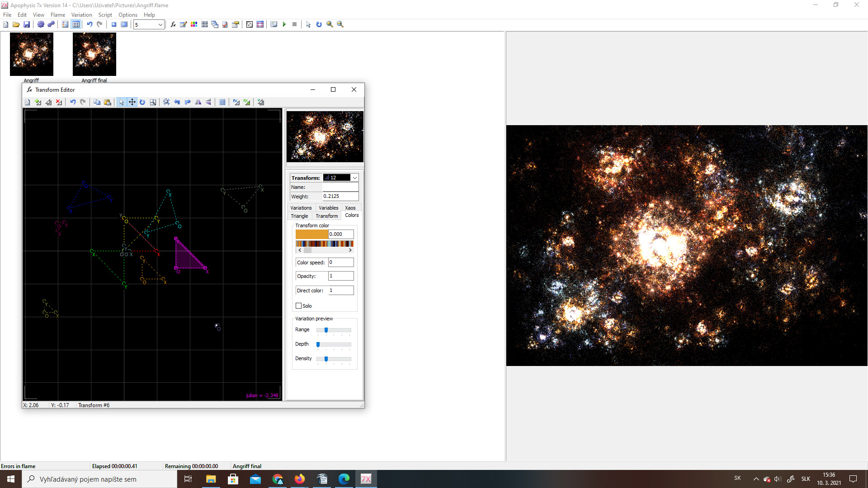Open a flame file with the folder icon
Screen dimensions: 868x488
(16, 24)
